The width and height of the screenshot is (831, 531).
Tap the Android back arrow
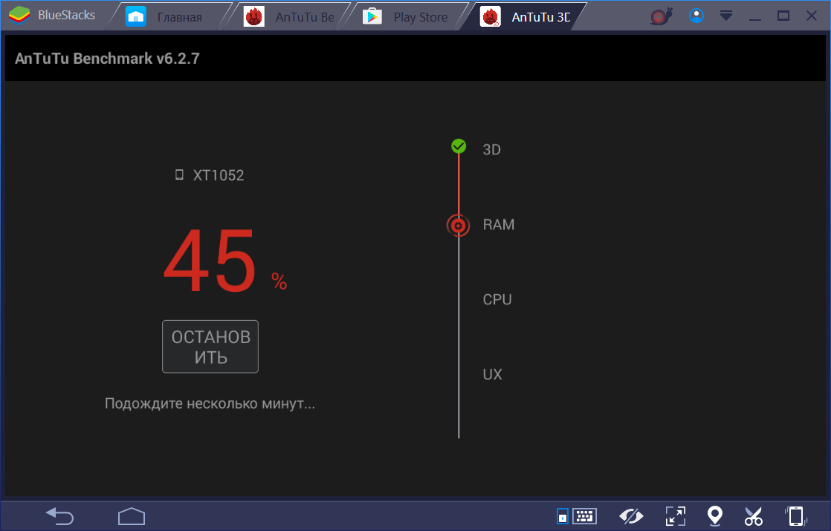(60, 516)
